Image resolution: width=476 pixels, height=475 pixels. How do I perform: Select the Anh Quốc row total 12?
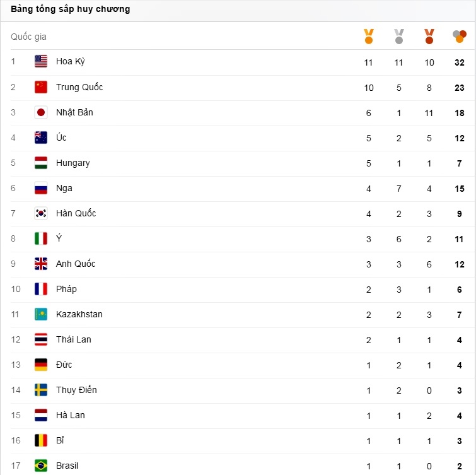[460, 264]
